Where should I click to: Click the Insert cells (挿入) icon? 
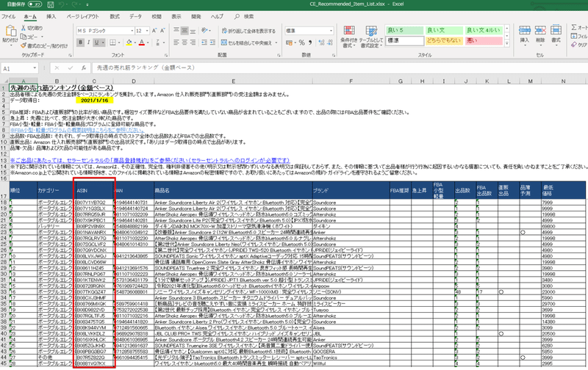coord(524,31)
